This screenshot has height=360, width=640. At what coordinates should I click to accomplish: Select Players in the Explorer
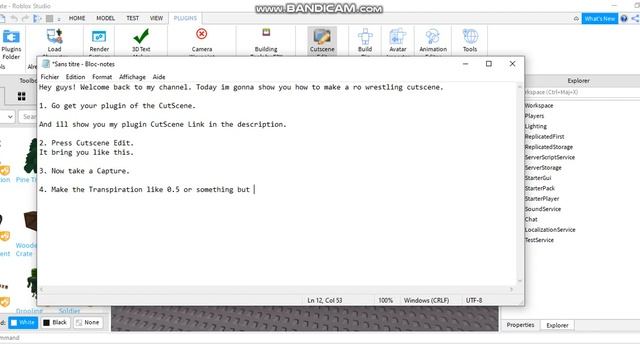tap(534, 116)
